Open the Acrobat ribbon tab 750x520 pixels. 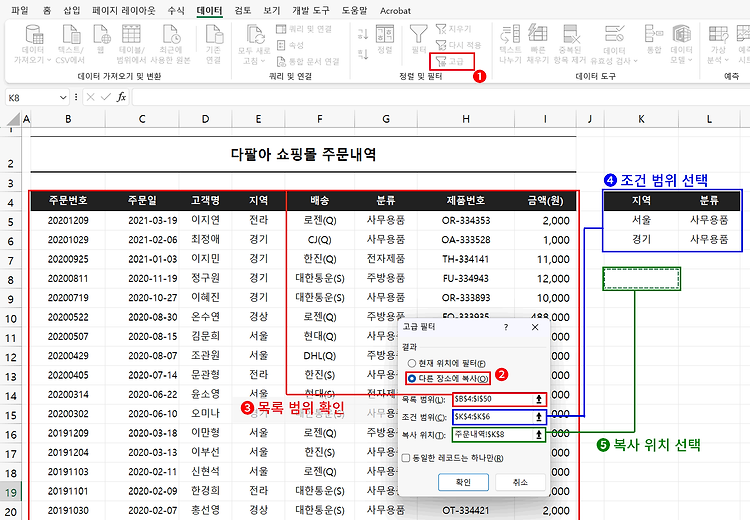coord(395,10)
